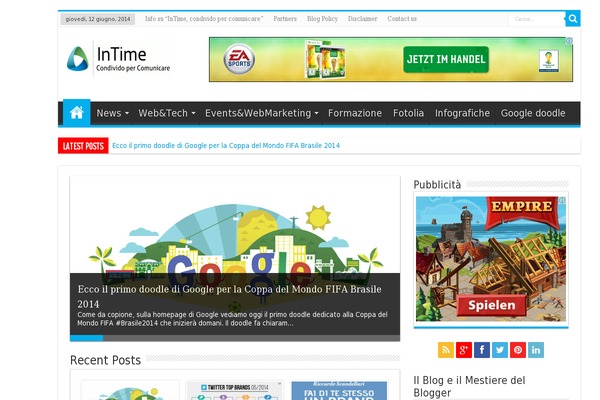This screenshot has height=400, width=600.
Task: Click the EA Sports logo in banner
Action: [239, 59]
